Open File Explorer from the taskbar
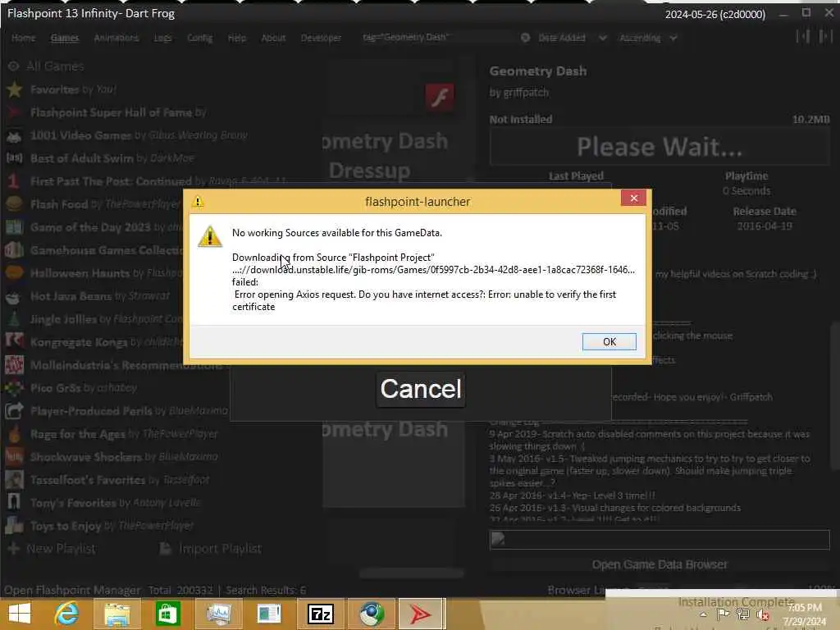The image size is (840, 630). pyautogui.click(x=117, y=614)
